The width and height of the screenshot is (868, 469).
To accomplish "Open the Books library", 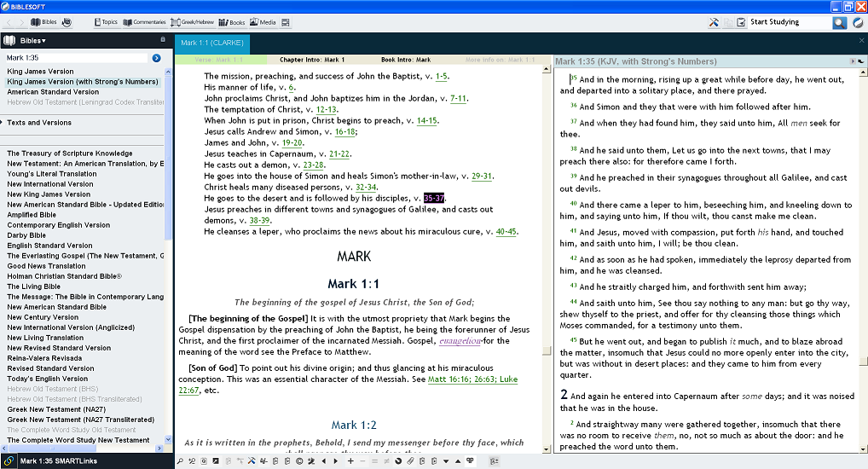I will tap(232, 22).
